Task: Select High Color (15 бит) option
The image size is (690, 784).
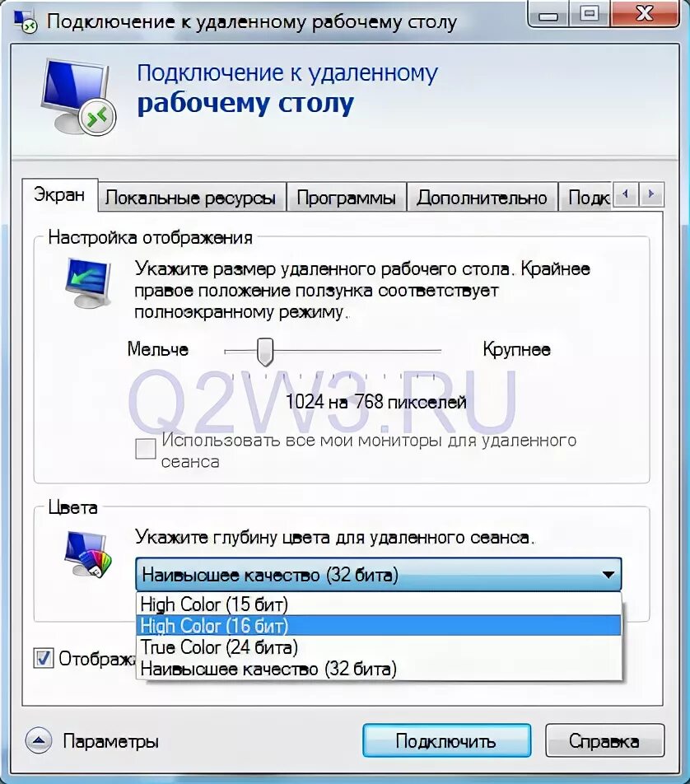Action: point(379,604)
